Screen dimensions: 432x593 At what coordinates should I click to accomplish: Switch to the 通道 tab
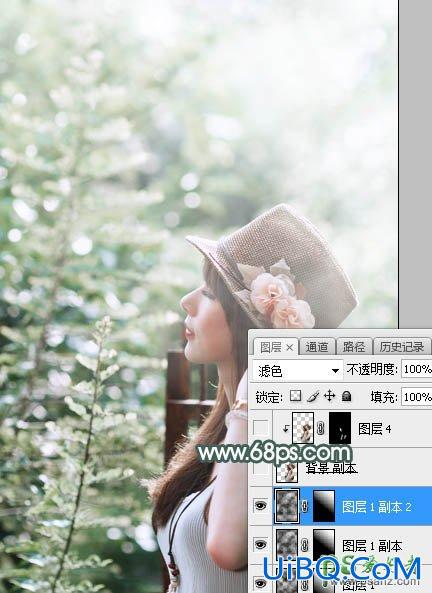click(317, 347)
